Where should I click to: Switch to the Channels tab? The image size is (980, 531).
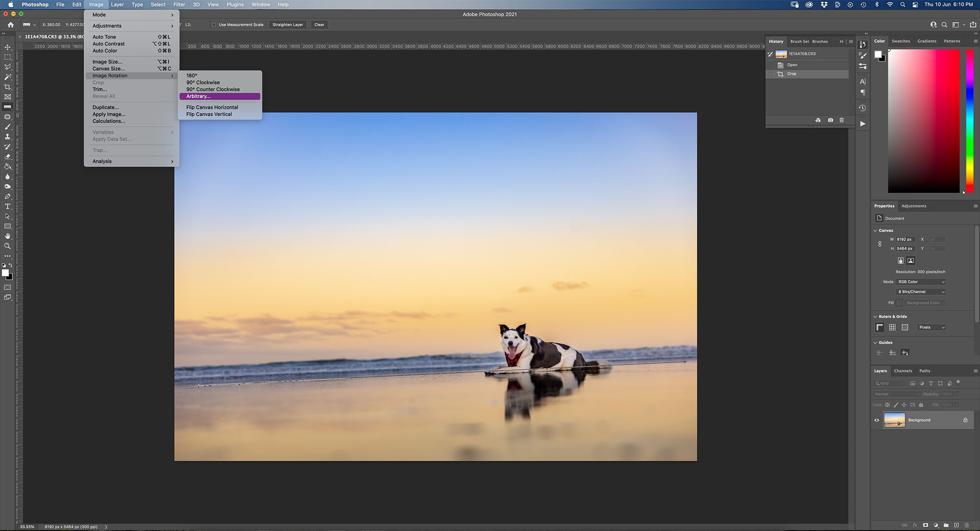(903, 371)
